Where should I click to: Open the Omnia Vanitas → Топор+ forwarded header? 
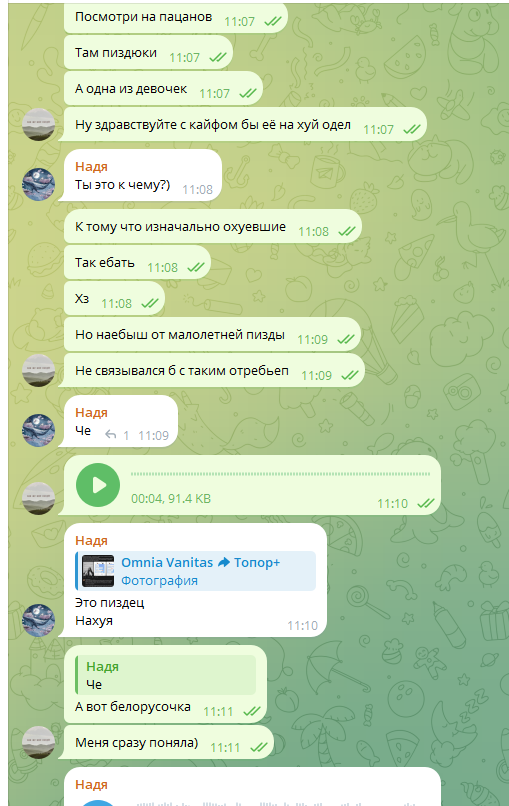[201, 562]
